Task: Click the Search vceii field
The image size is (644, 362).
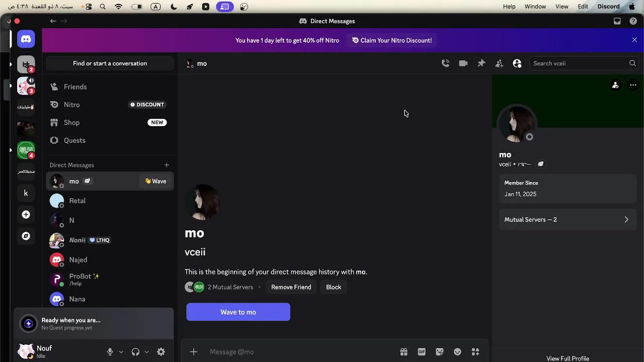Action: (584, 63)
